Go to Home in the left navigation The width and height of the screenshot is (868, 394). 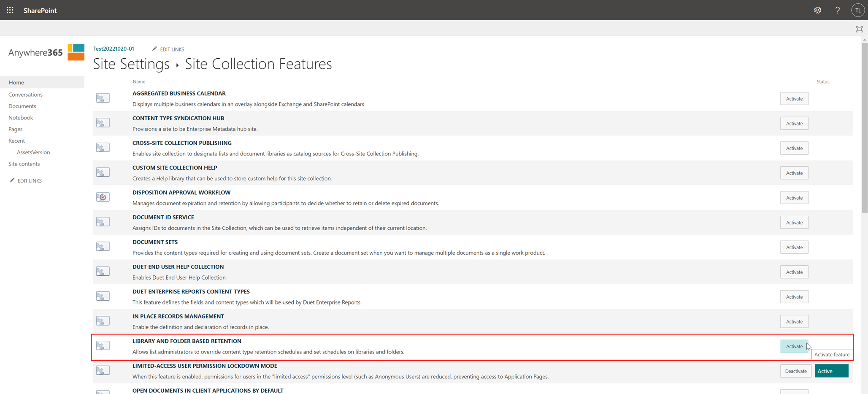[16, 82]
